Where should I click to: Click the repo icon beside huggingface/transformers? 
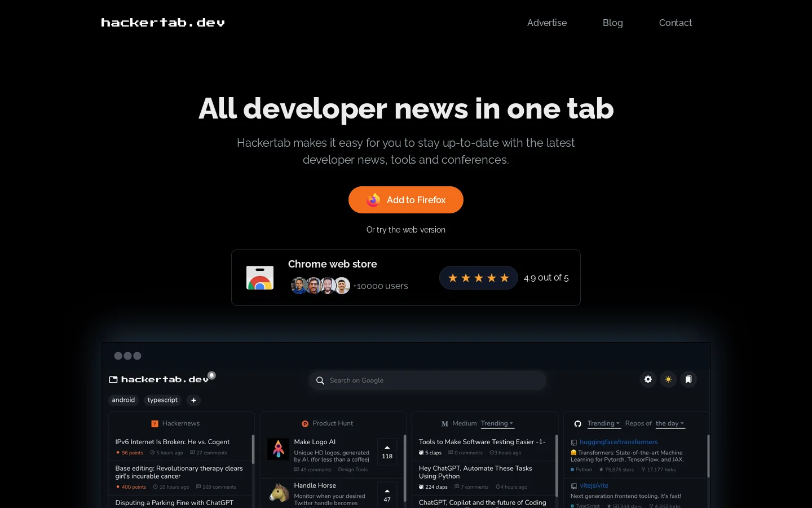point(574,443)
